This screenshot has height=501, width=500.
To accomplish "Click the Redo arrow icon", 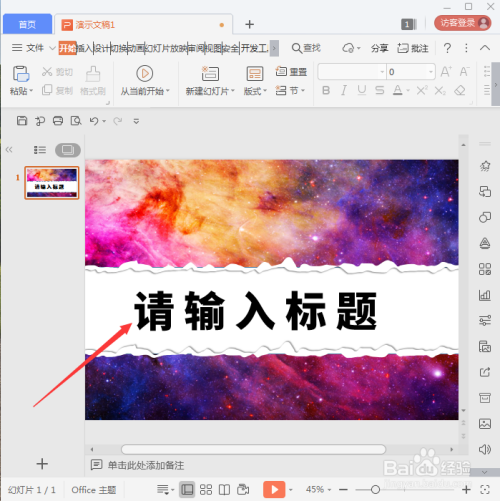I will [117, 121].
